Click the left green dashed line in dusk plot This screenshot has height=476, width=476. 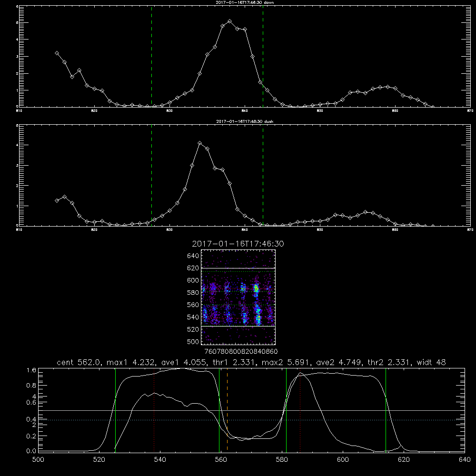152,175
